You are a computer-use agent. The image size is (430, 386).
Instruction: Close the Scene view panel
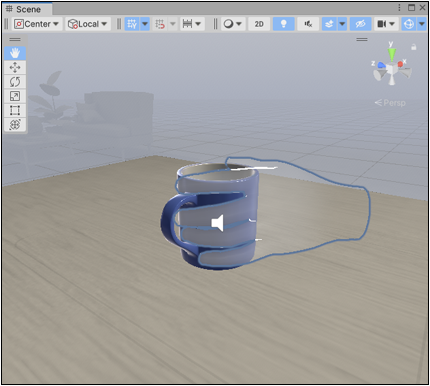(422, 8)
